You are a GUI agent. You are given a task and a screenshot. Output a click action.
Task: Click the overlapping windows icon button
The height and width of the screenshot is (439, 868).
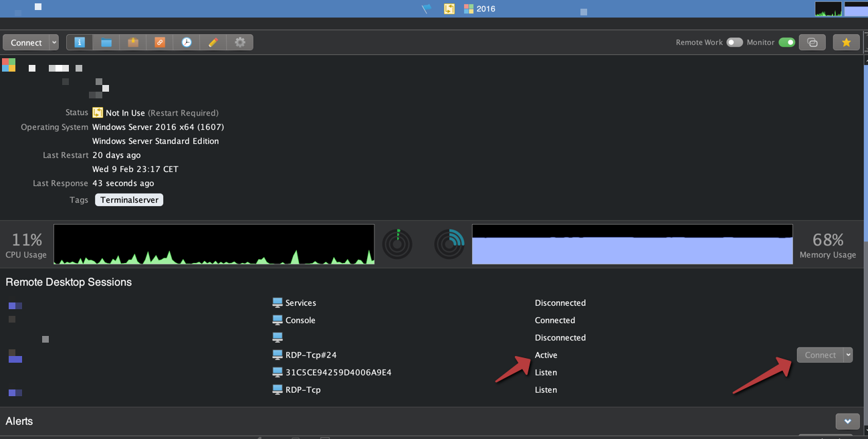(x=812, y=42)
